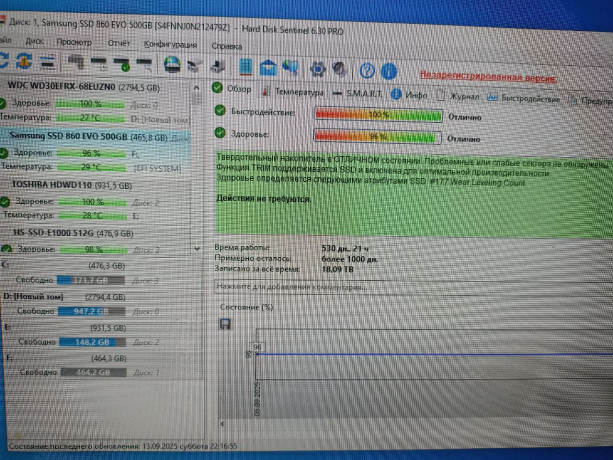
Task: Click the blue Refresh arrows toolbar icon
Action: (x=3, y=60)
